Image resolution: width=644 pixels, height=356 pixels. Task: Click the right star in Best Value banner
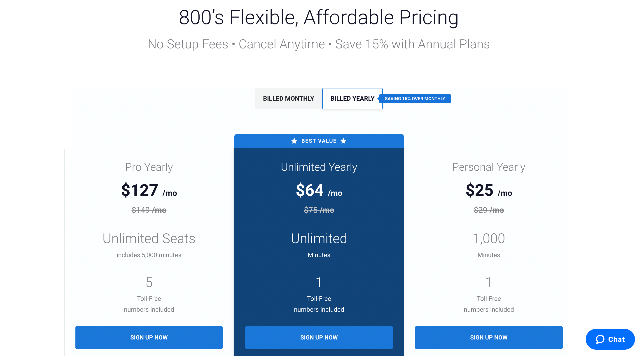(x=343, y=141)
